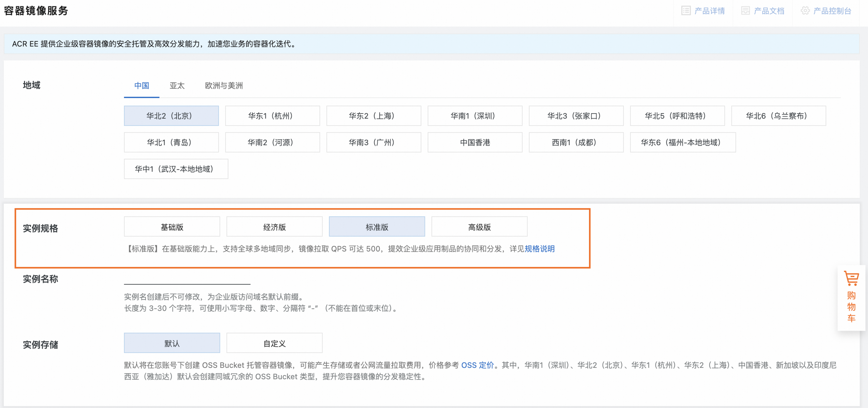
Task: Select region 华东1（杭州）
Action: (272, 116)
